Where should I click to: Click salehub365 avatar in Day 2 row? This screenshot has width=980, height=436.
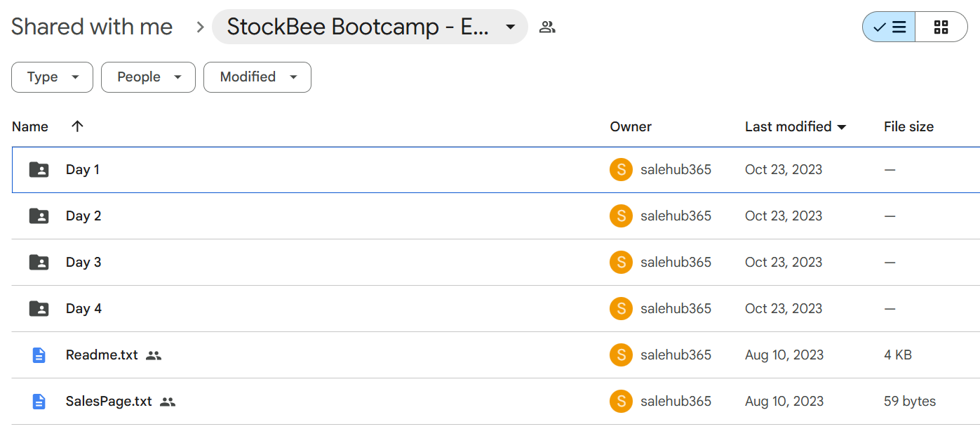click(621, 216)
